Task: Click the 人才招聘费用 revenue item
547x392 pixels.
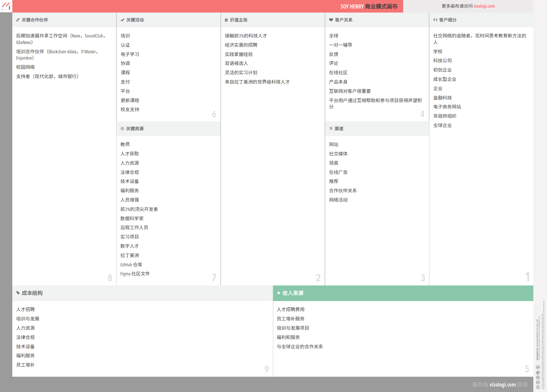Action: pos(290,310)
